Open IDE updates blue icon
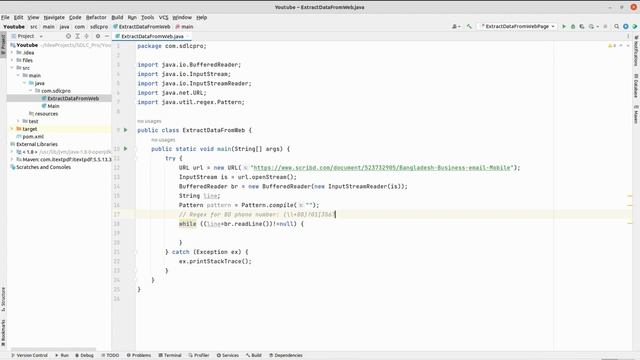 (x=626, y=27)
